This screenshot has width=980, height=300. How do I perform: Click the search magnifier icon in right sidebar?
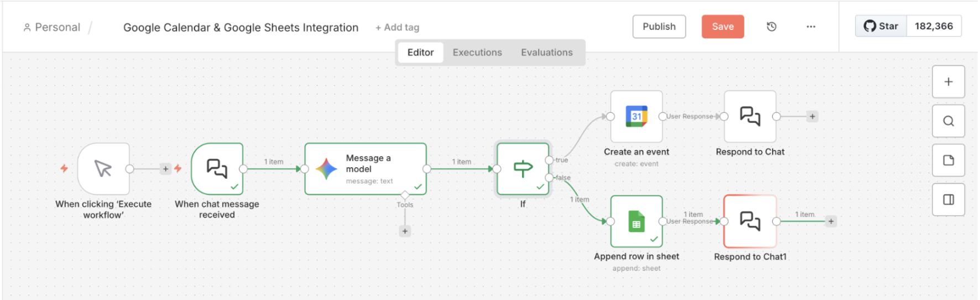[948, 121]
